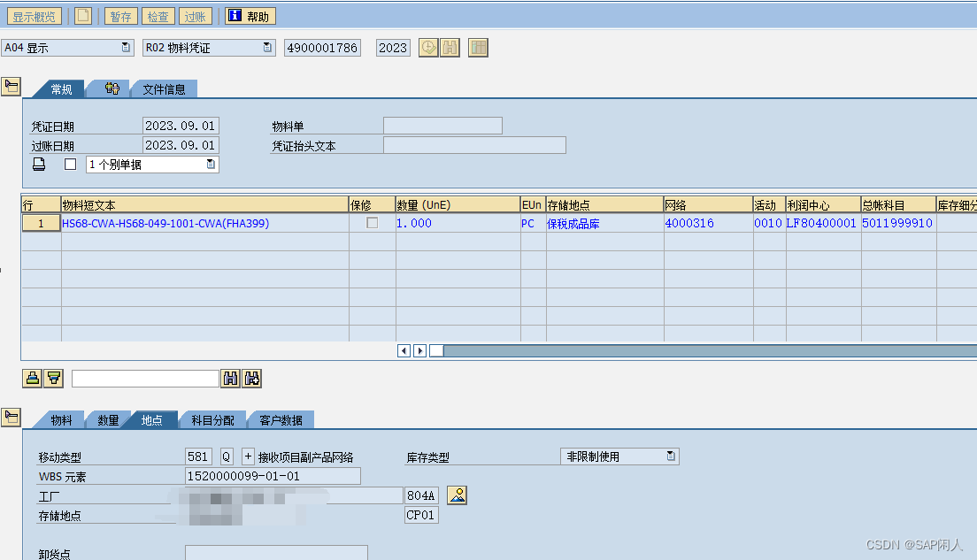Click material text HS68-CWA-HS68-049-1001-CWA(FHA399)
The height and width of the screenshot is (560, 977).
click(165, 223)
